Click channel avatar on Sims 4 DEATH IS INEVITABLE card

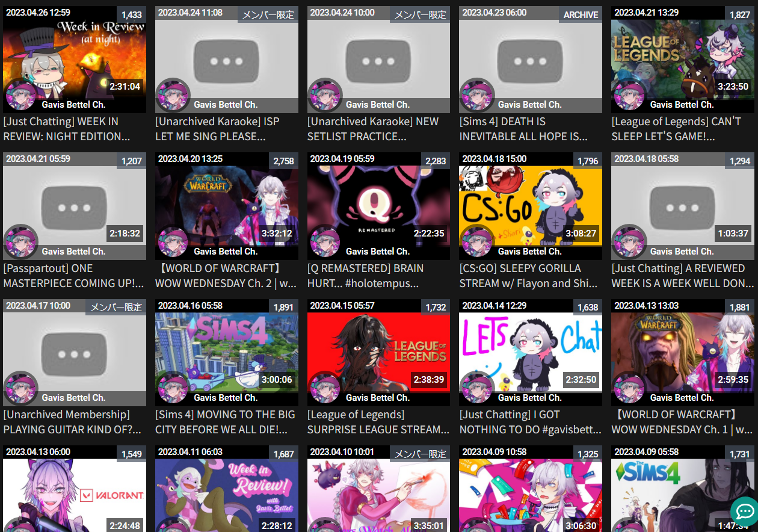click(478, 95)
